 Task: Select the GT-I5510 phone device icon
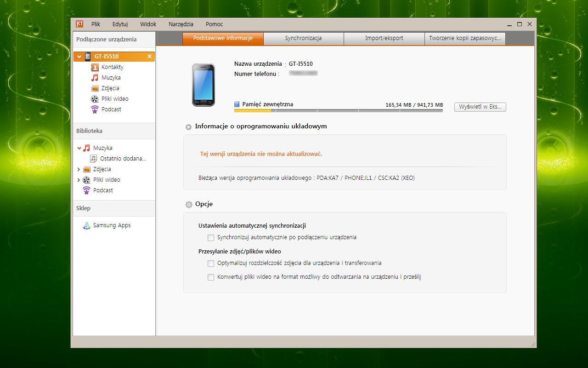(88, 57)
